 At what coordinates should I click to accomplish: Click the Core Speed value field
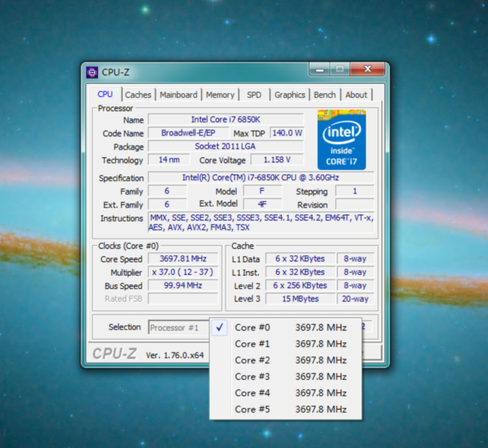click(183, 259)
